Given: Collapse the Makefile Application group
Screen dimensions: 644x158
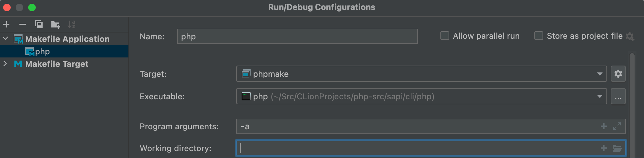Looking at the screenshot, I should [5, 39].
